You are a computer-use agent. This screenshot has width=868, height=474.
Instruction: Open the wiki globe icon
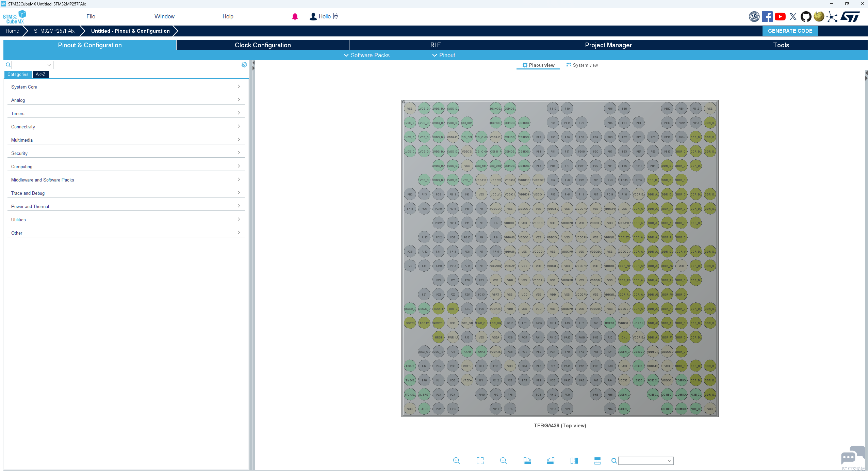click(x=819, y=16)
